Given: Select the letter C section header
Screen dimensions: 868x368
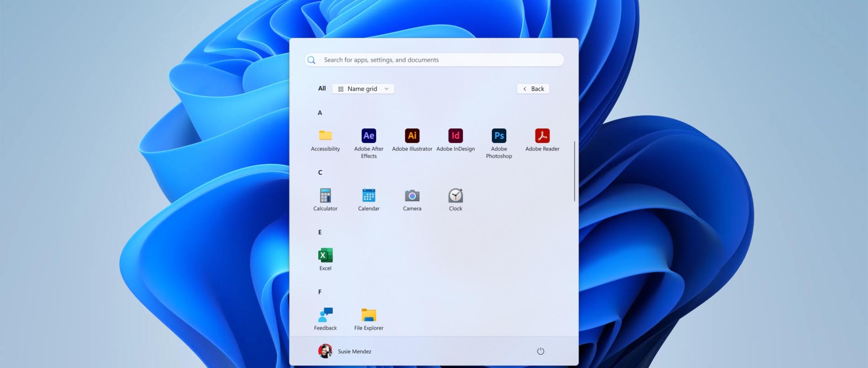Looking at the screenshot, I should coord(320,172).
